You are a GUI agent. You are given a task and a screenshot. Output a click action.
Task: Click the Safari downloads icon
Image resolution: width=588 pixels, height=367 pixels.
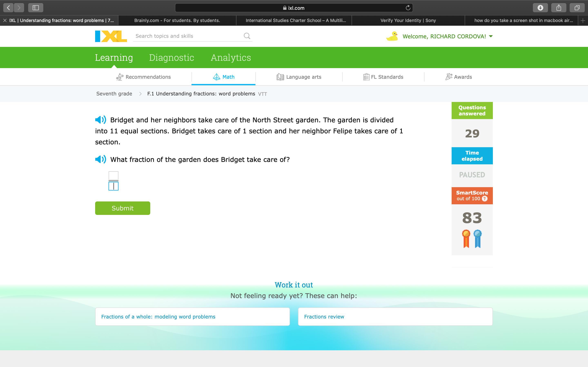(x=540, y=8)
